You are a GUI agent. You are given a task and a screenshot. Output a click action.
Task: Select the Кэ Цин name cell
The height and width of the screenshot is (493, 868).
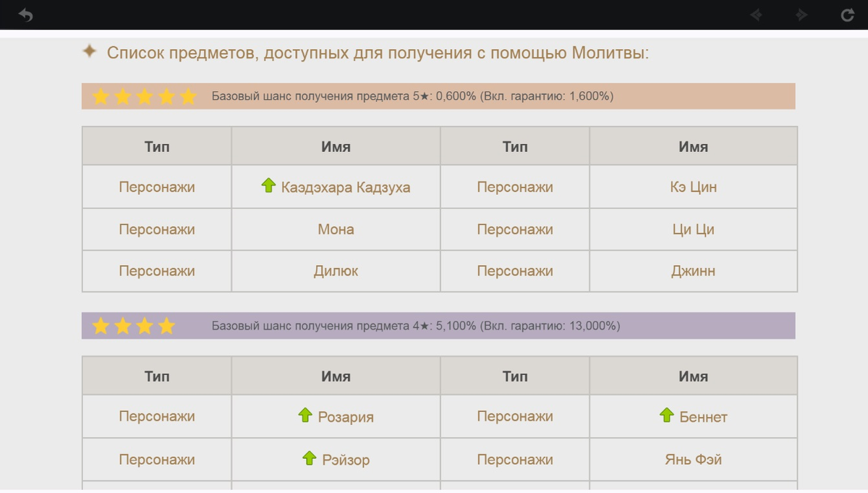pos(694,187)
